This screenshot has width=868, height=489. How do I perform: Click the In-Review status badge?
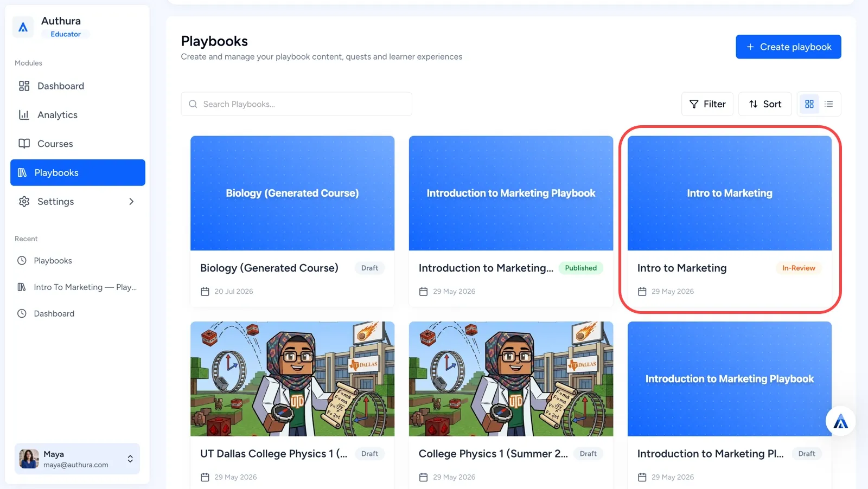[x=799, y=268]
